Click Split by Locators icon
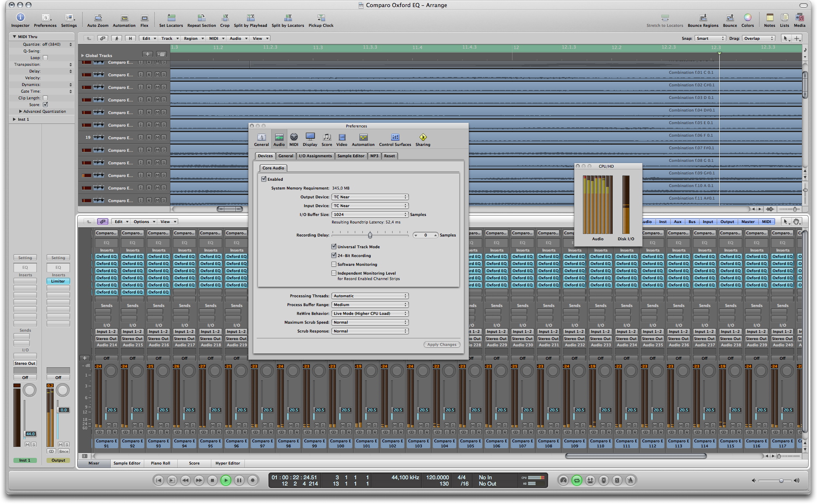 pyautogui.click(x=288, y=18)
